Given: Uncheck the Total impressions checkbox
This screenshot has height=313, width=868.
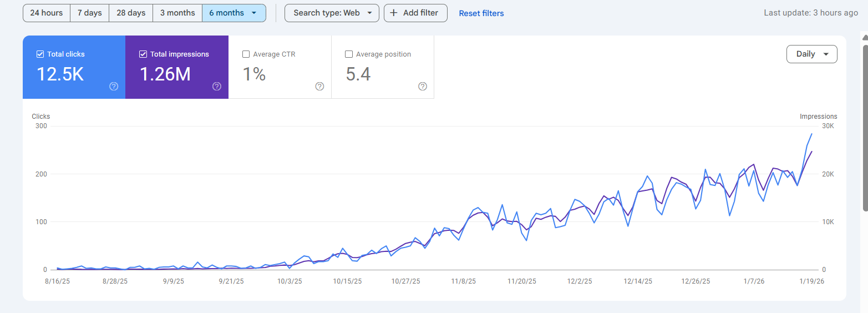Looking at the screenshot, I should click(143, 54).
